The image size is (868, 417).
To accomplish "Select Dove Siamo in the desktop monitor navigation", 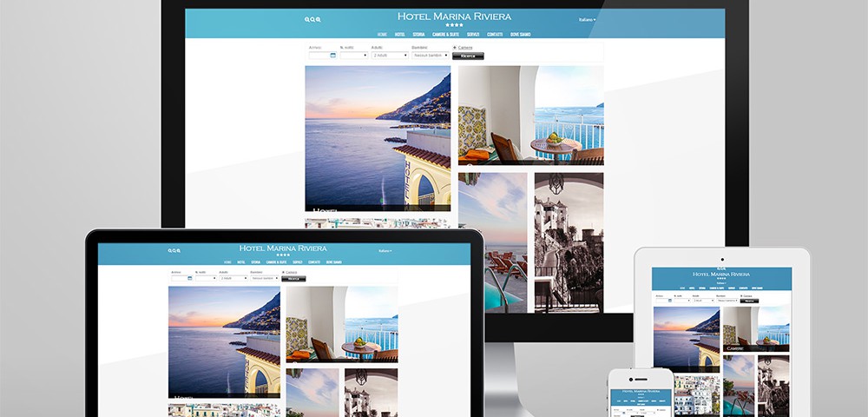I will pyautogui.click(x=520, y=35).
